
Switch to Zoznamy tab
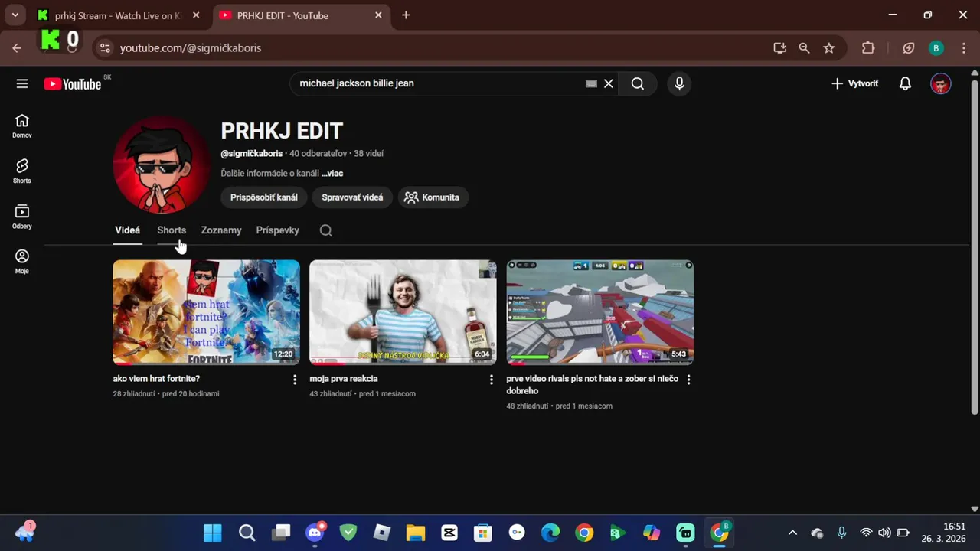[221, 230]
